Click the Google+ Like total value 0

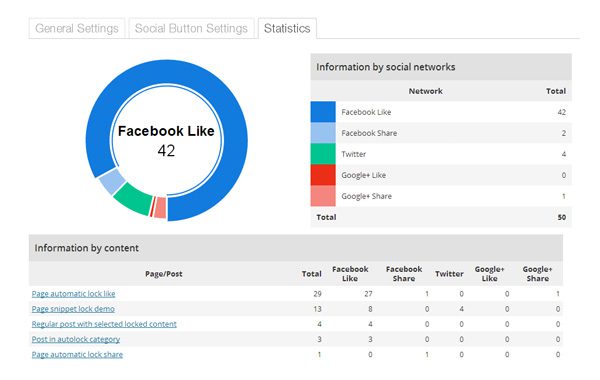click(564, 175)
